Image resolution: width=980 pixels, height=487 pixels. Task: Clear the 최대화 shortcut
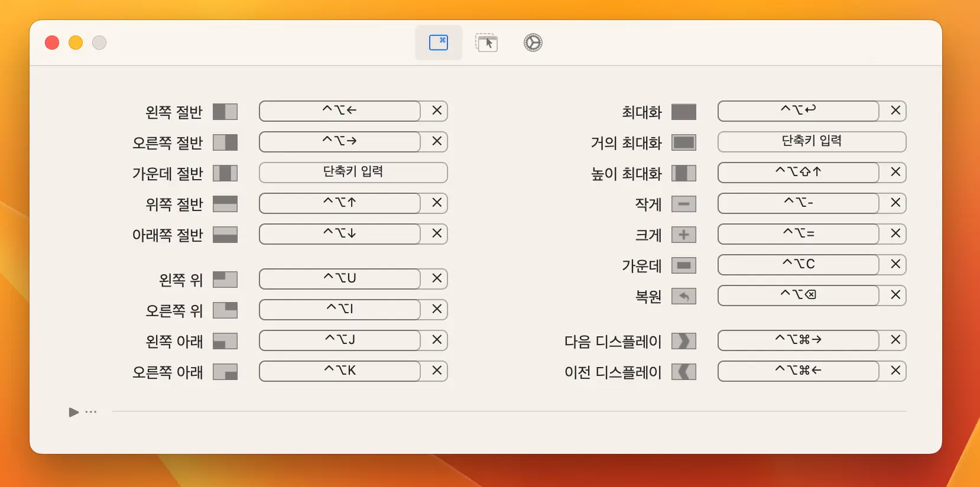895,111
